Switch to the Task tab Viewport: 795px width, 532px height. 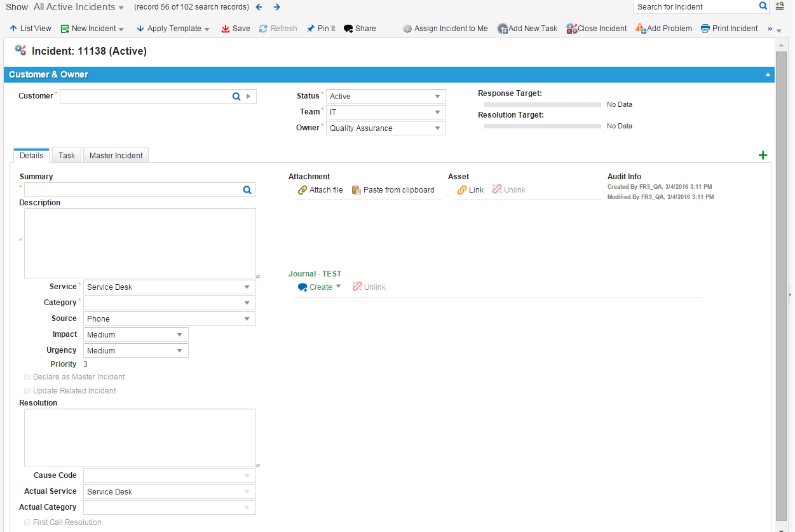click(x=67, y=156)
